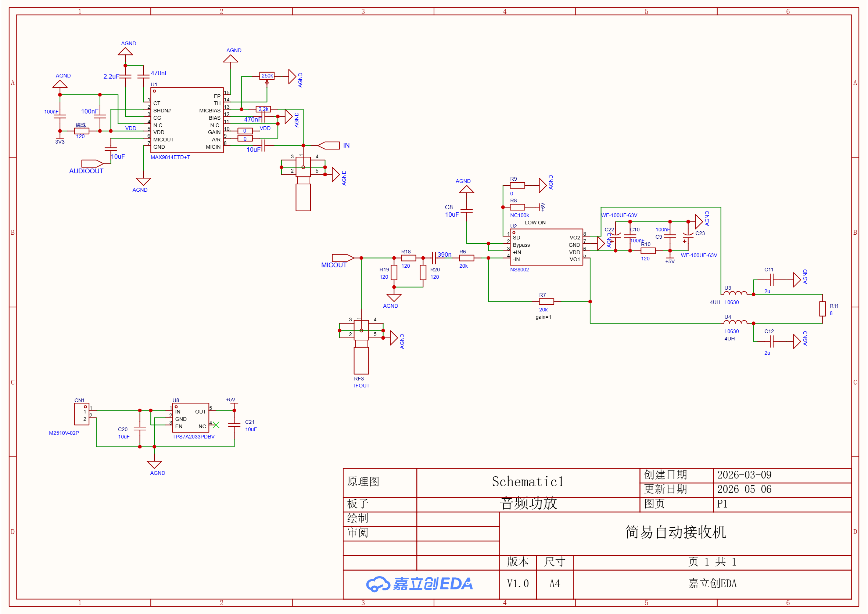Click the C20 capacitor designator
Viewport: 868px width, 614px height.
click(123, 429)
